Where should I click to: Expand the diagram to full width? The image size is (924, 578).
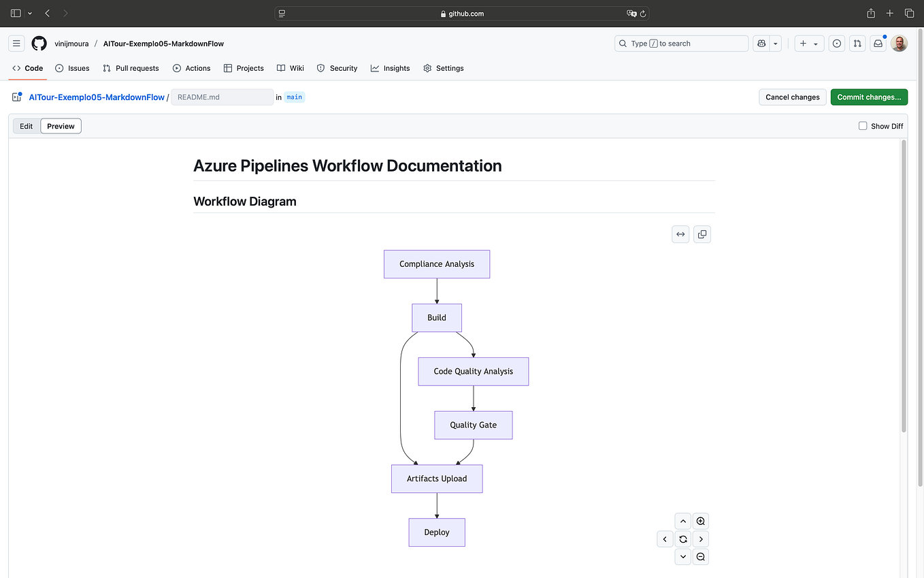680,234
